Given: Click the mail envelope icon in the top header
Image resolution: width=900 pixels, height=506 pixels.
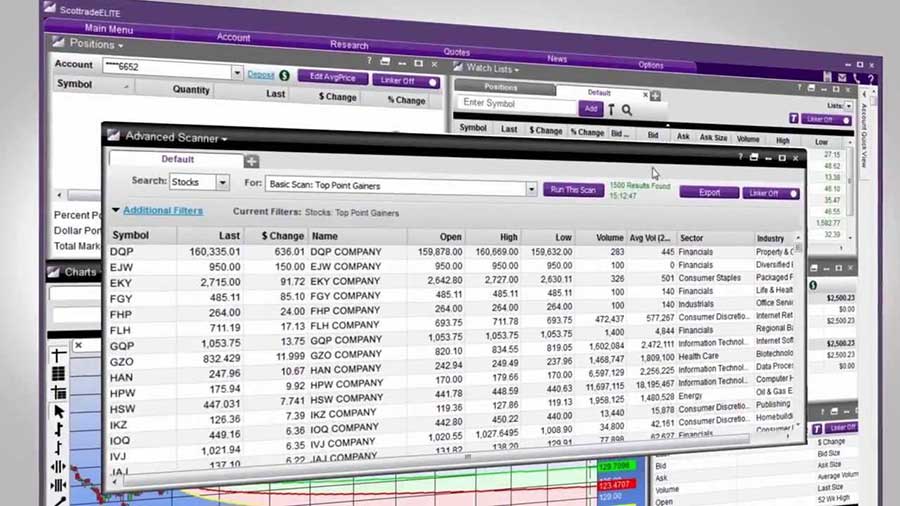Looking at the screenshot, I should [841, 77].
